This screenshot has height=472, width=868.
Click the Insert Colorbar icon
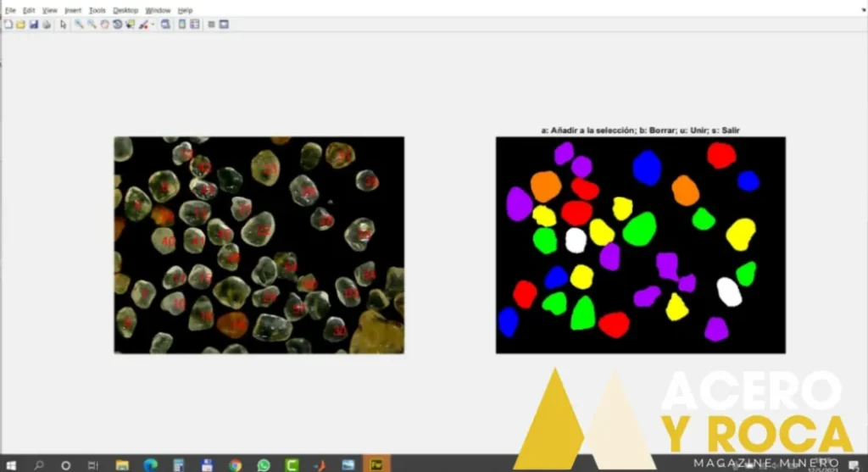pos(182,25)
